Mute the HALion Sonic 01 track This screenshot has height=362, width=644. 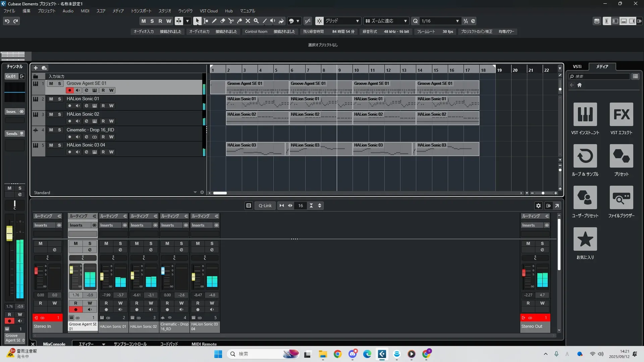point(51,99)
